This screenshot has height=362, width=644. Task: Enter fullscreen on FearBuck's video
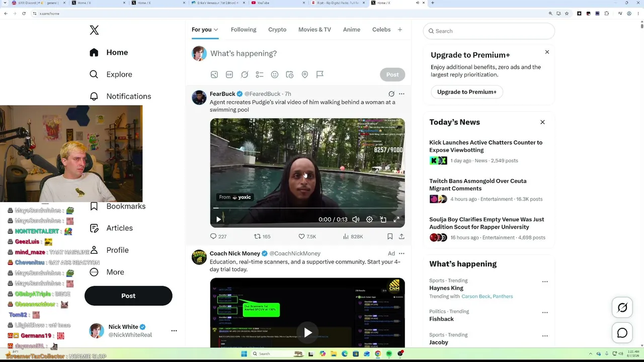tap(396, 219)
